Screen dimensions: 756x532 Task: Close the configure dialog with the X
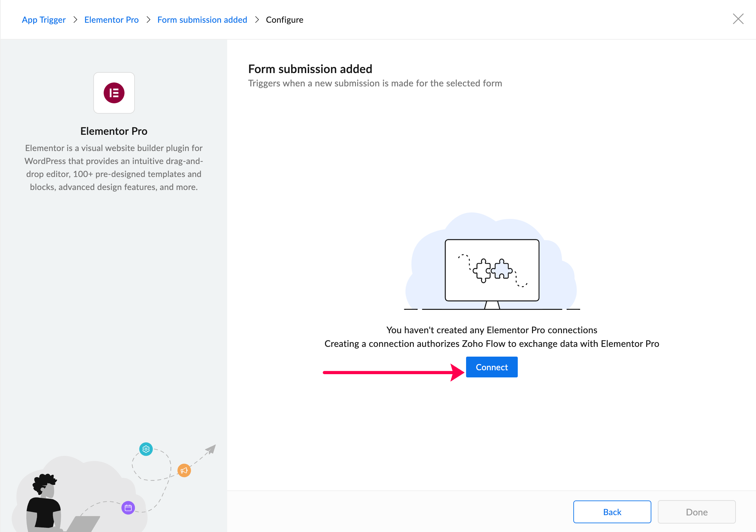pyautogui.click(x=738, y=19)
